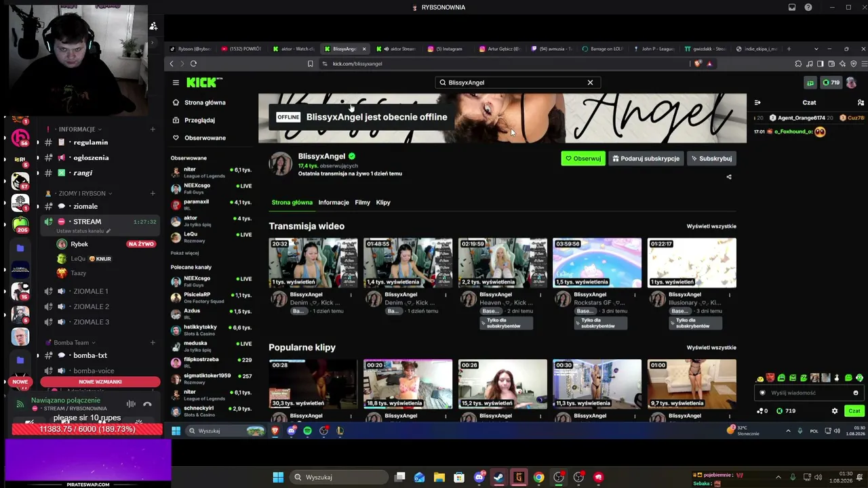The height and width of the screenshot is (488, 868).
Task: Click Pokaż więcej in followed list
Action: point(185,253)
